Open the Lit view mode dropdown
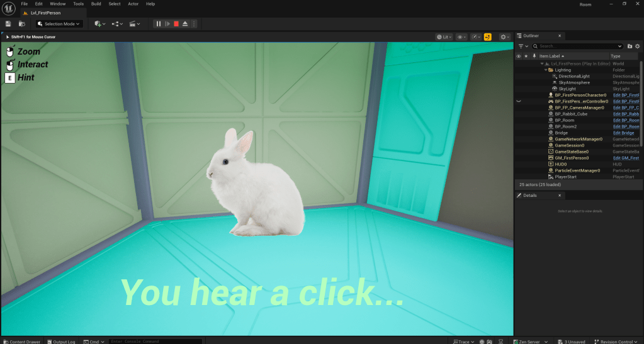This screenshot has height=344, width=644. point(444,37)
